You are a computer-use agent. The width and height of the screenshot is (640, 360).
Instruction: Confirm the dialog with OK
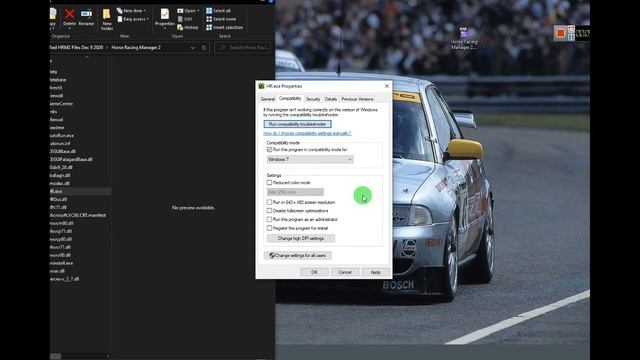(314, 272)
